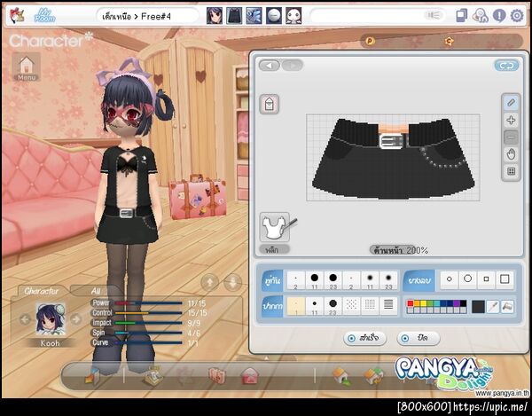Select the large circle eraser
Image resolution: width=532 pixels, height=416 pixels.
click(x=468, y=279)
